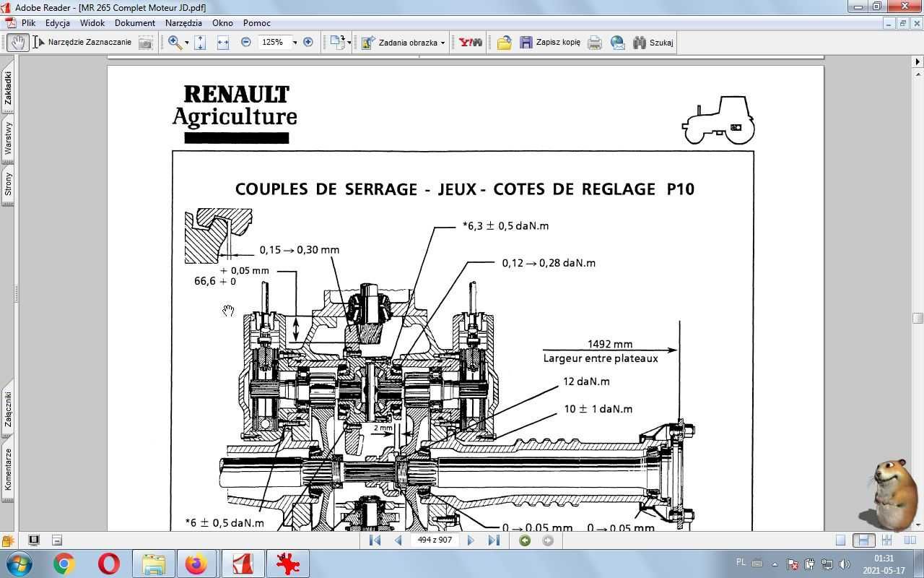
Task: Click the Zoom In magnifier tool
Action: tap(175, 43)
